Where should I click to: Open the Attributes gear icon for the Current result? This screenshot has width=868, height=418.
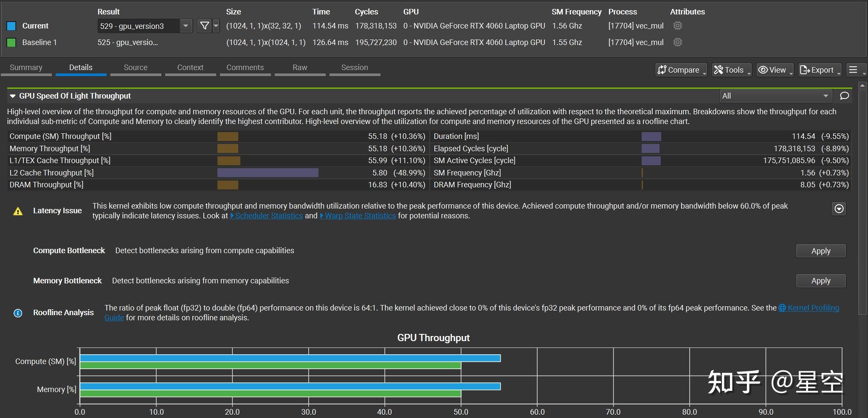point(677,26)
